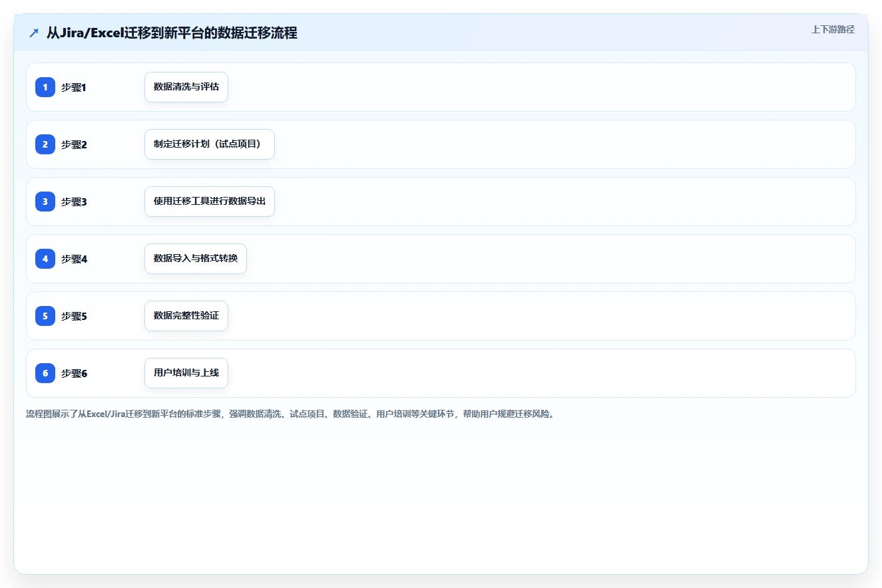Click the number 6 step badge
This screenshot has width=882, height=588.
point(45,373)
